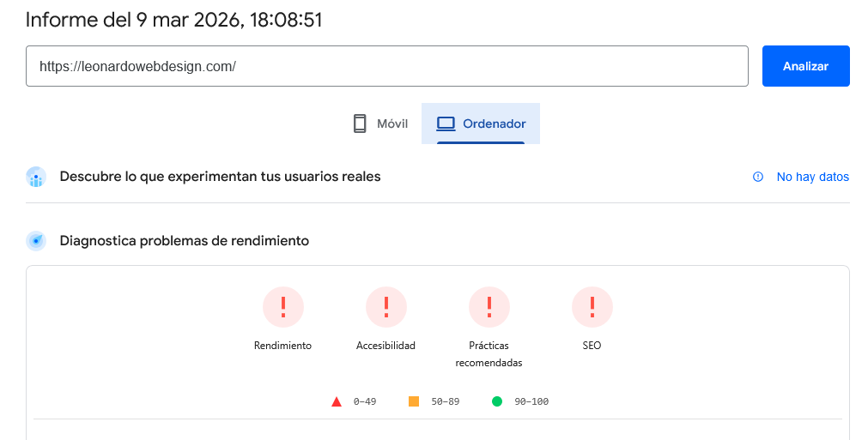Click the real users experience section icon
Image resolution: width=868 pixels, height=440 pixels.
(x=36, y=177)
